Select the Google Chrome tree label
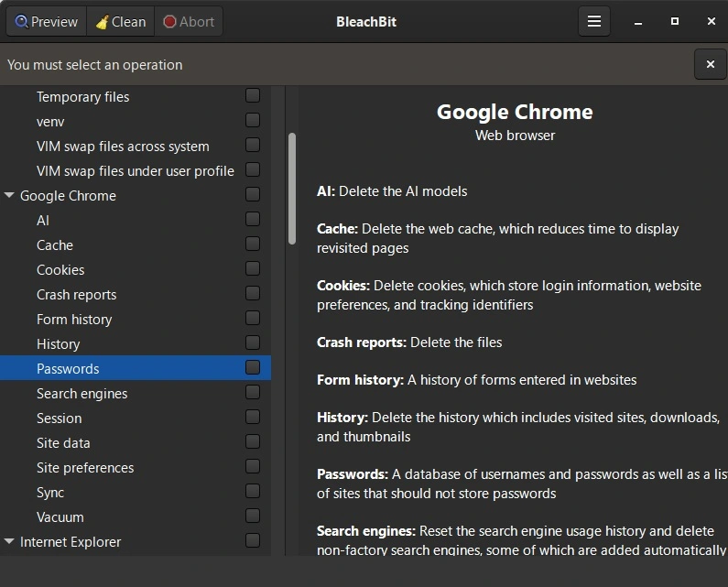Screen dimensions: 728x587 68,195
